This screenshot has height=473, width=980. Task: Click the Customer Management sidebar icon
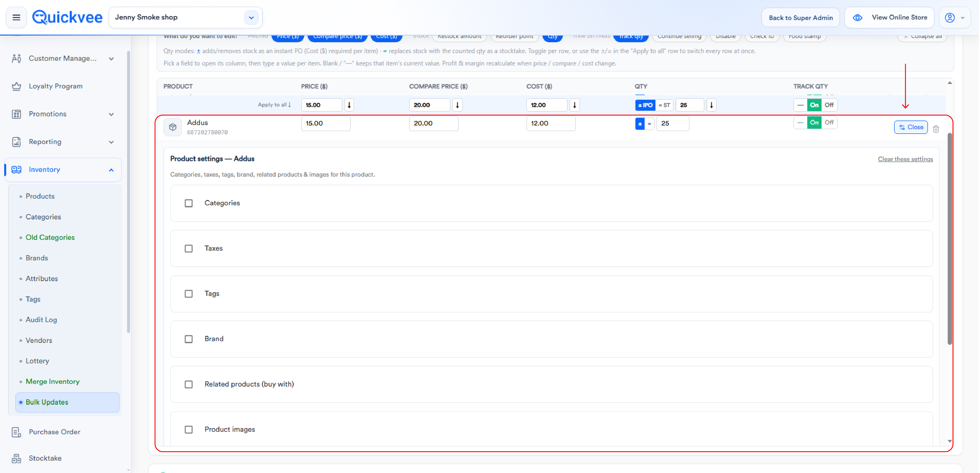pyautogui.click(x=16, y=59)
